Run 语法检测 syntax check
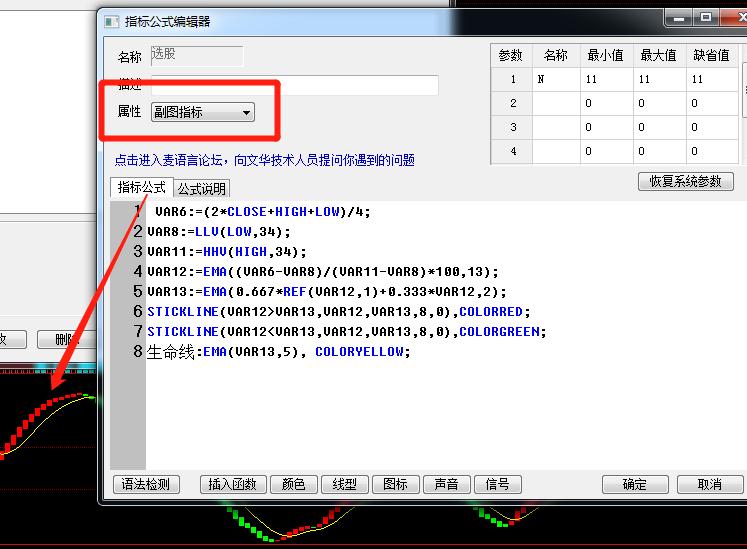The height and width of the screenshot is (549, 747). 146,484
